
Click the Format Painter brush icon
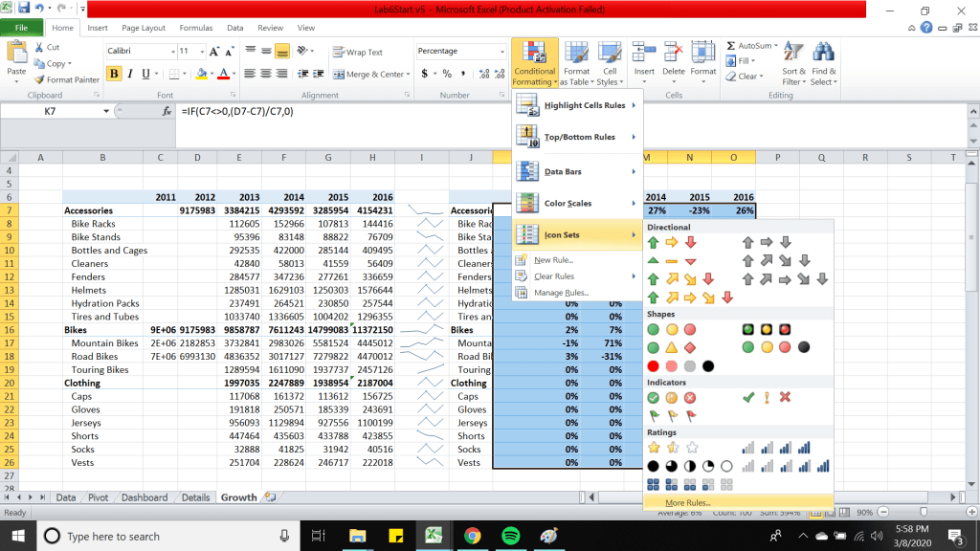tap(38, 80)
